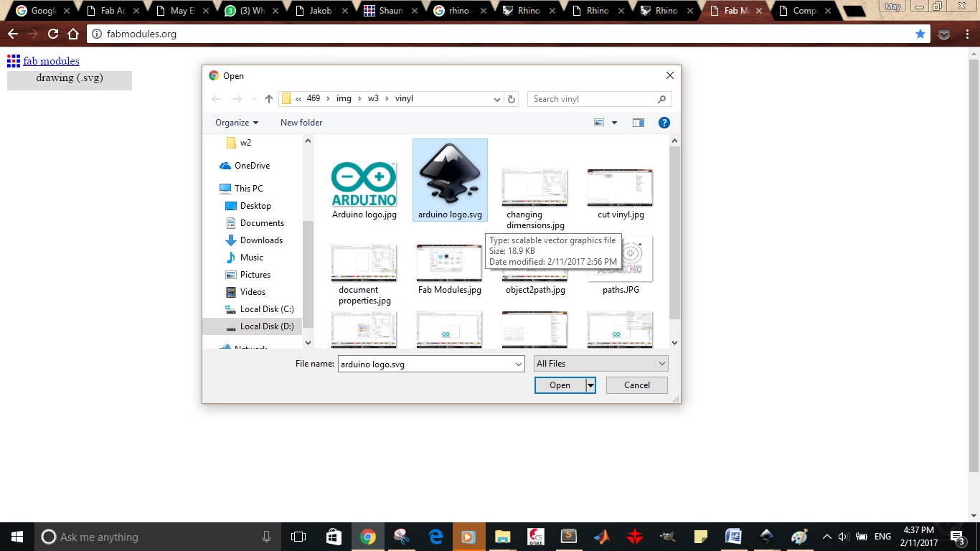Change the view using the view icon

point(599,123)
